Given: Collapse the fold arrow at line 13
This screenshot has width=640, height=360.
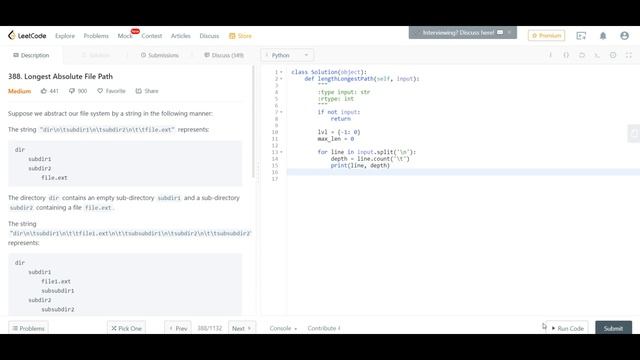Looking at the screenshot, I should (x=281, y=152).
